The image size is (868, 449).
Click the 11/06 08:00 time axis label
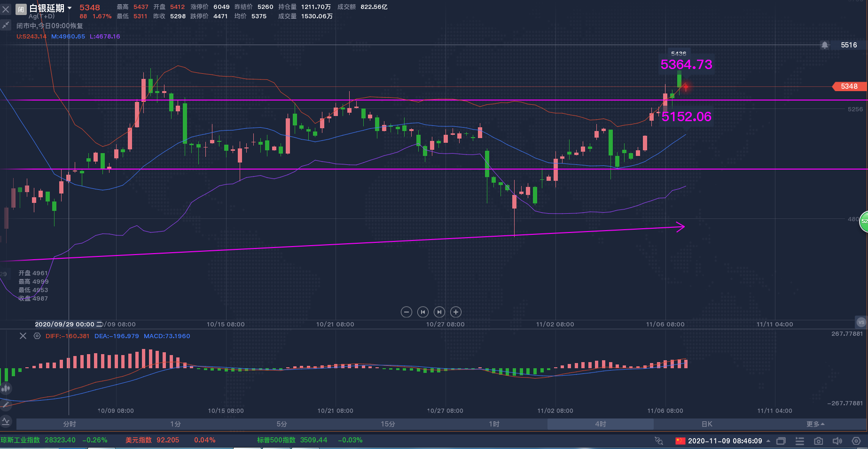tap(665, 324)
